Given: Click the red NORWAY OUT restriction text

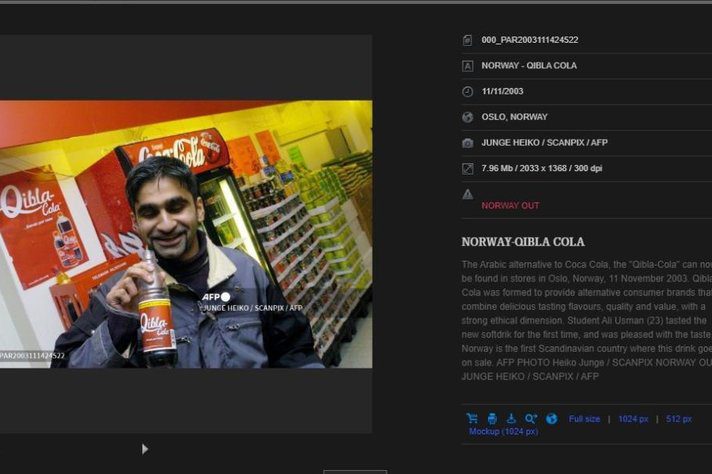Looking at the screenshot, I should [x=510, y=205].
